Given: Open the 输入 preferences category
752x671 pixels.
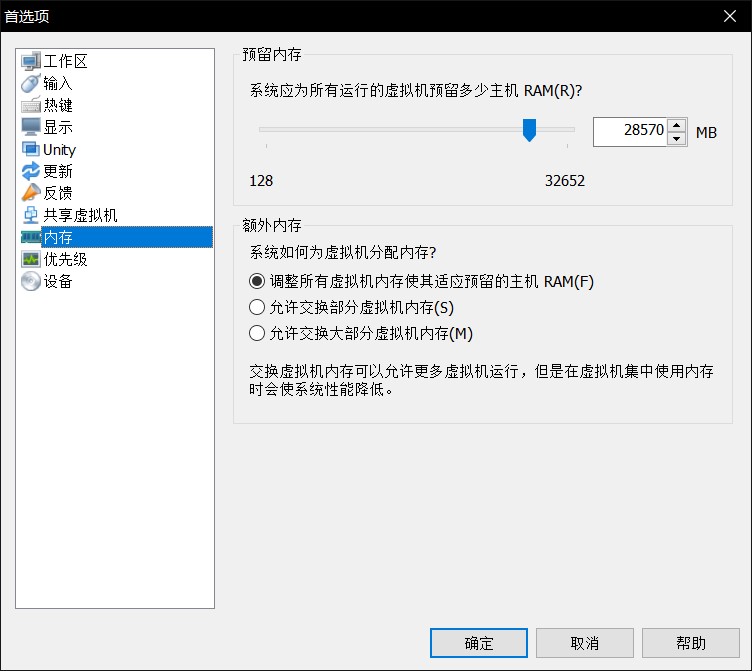Looking at the screenshot, I should pyautogui.click(x=58, y=83).
